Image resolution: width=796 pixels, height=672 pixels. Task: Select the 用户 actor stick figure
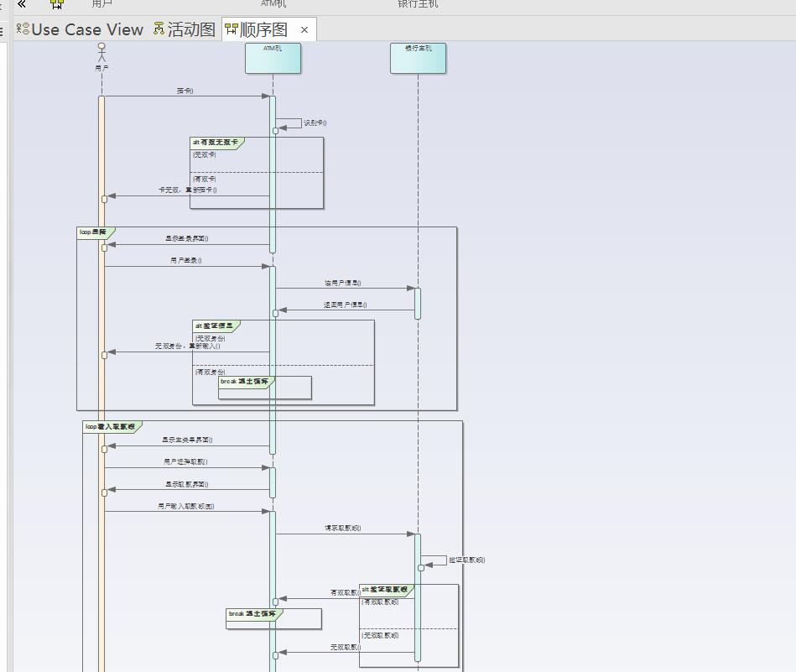[101, 53]
